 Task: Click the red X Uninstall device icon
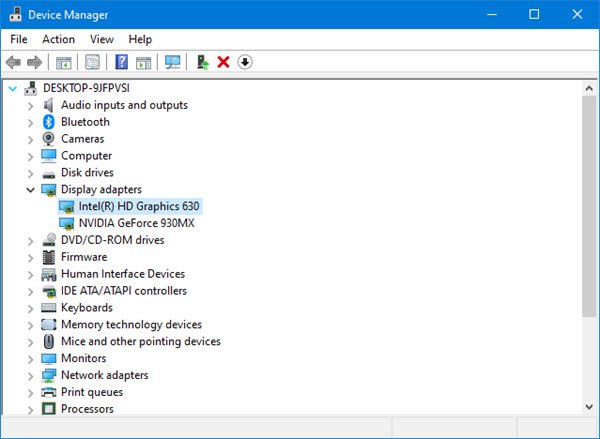coord(223,62)
